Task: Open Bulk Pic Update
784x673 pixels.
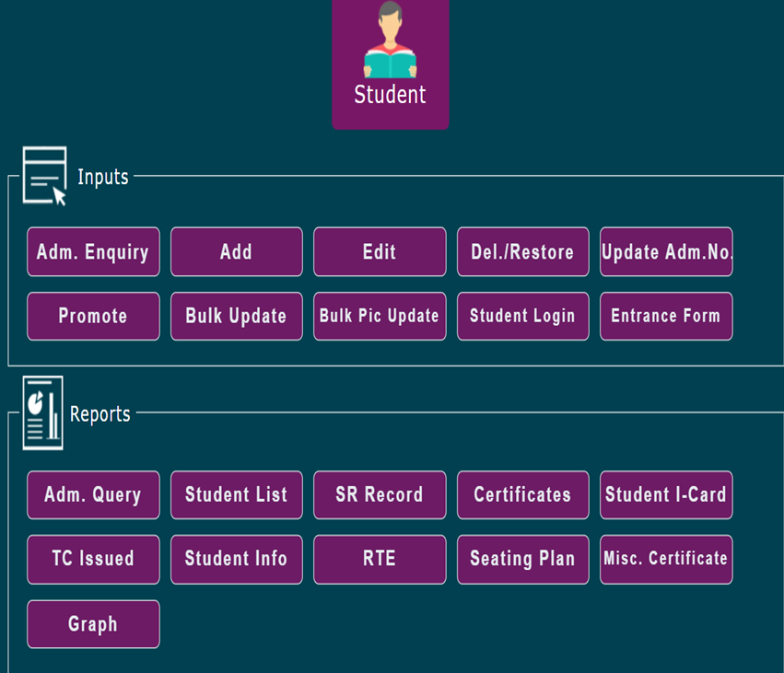Action: pos(380,316)
